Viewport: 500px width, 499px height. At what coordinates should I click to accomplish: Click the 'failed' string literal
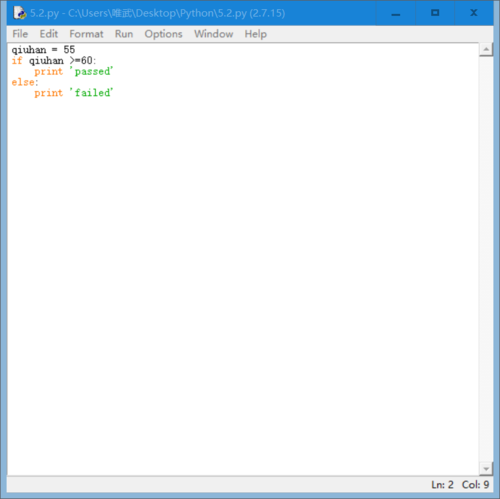92,93
